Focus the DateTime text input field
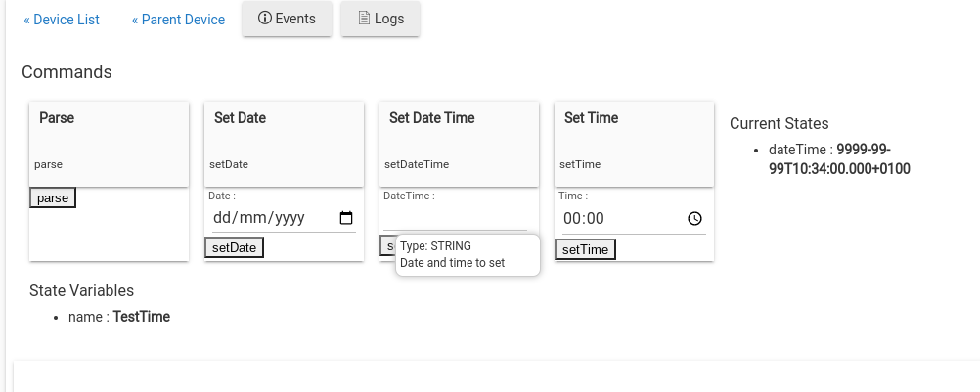This screenshot has width=980, height=392. pyautogui.click(x=455, y=218)
